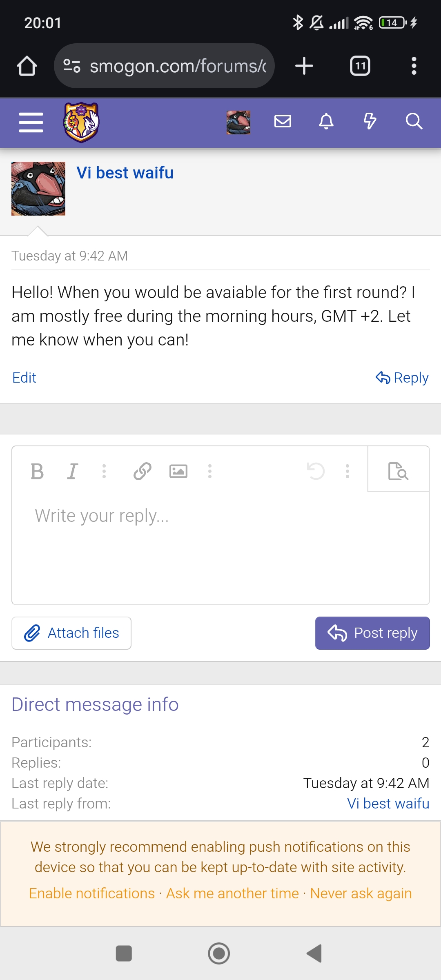Insert an image in the reply

(178, 472)
